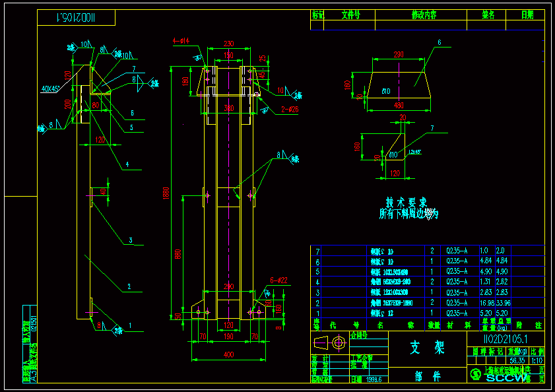Select the 签名 revision header cell
This screenshot has height=392, width=555.
[488, 15]
